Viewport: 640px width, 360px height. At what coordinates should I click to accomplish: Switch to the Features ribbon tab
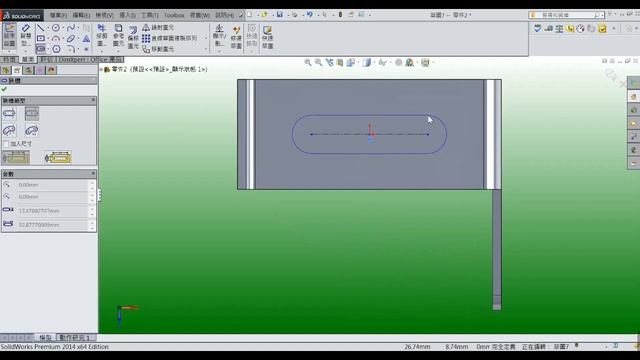(9, 60)
